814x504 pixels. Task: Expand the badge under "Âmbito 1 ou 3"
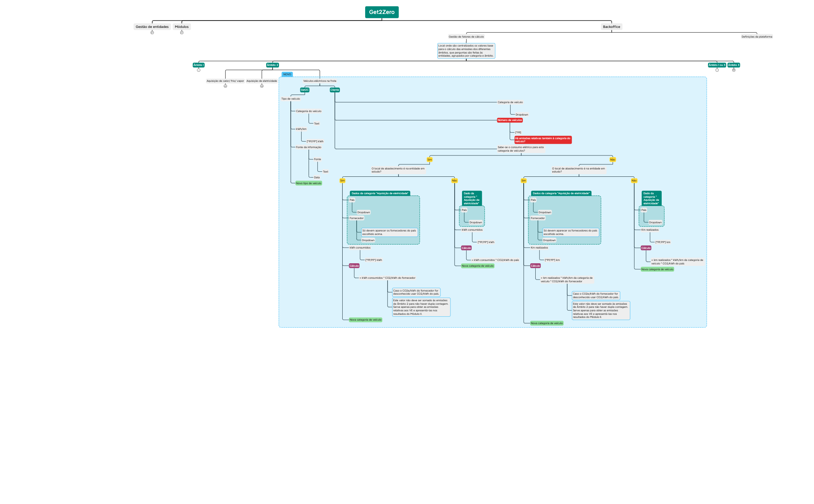pyautogui.click(x=717, y=70)
